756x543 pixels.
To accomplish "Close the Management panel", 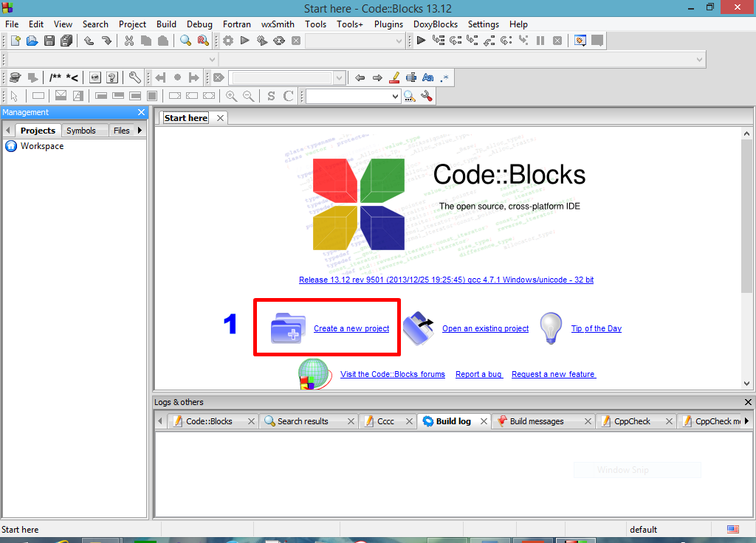I will tap(141, 112).
